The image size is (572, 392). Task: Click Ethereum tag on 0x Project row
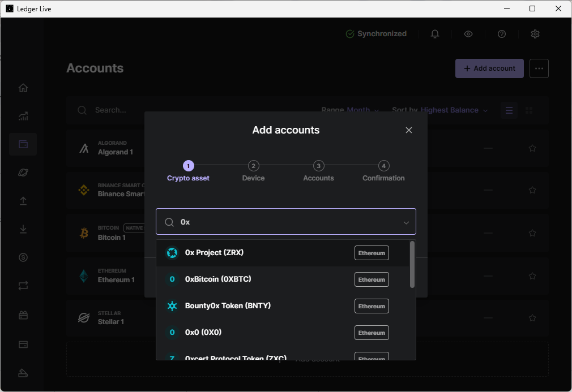click(x=372, y=253)
